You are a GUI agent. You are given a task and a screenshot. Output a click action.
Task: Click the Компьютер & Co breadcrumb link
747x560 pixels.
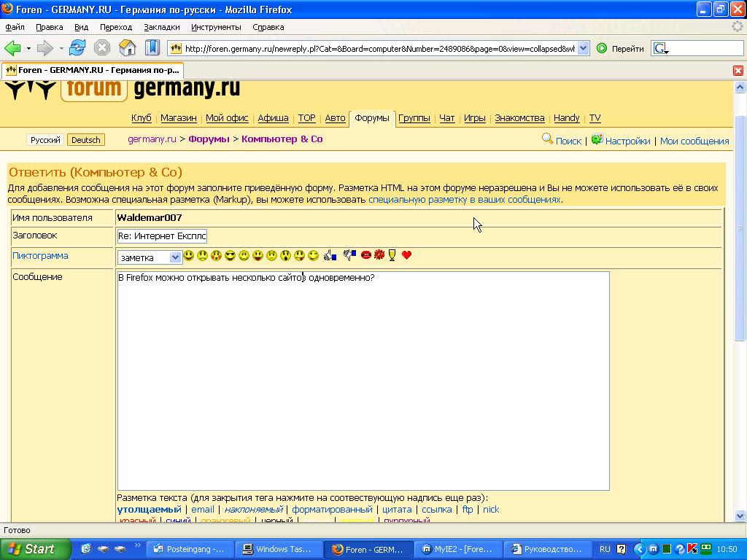click(282, 139)
